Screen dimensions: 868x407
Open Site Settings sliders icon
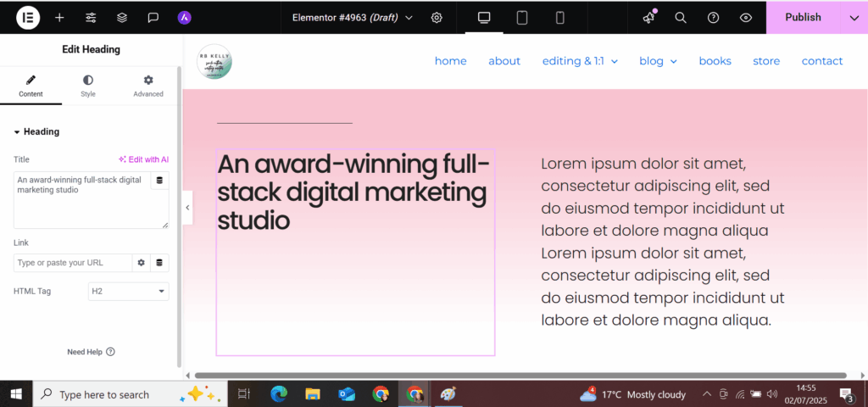pyautogui.click(x=91, y=18)
